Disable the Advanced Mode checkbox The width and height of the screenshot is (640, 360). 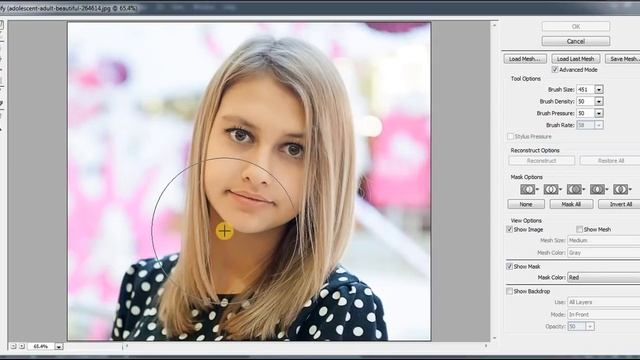click(555, 70)
